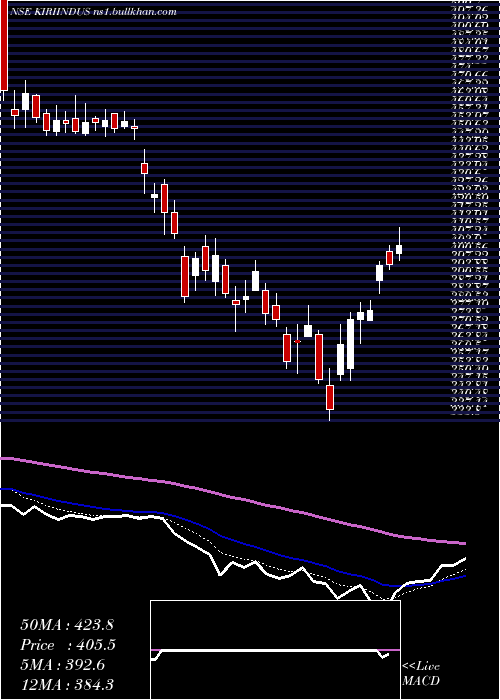Click the <<Live MACD label
The width and height of the screenshot is (500, 700).
(x=421, y=674)
